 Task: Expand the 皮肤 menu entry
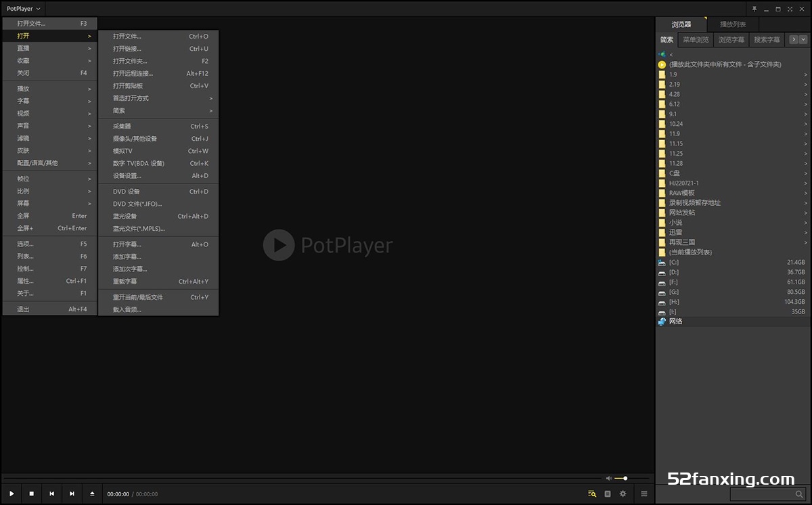tap(50, 150)
